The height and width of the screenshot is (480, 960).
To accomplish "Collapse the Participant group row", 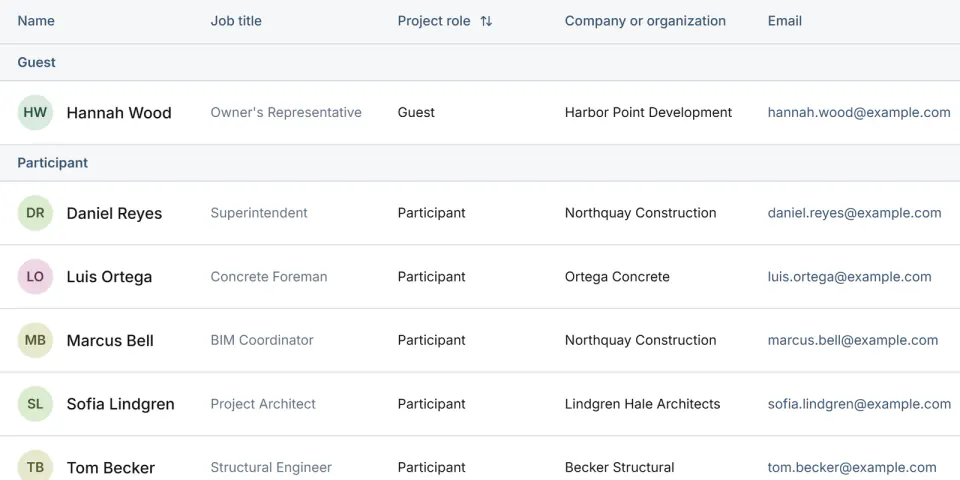I will click(480, 163).
